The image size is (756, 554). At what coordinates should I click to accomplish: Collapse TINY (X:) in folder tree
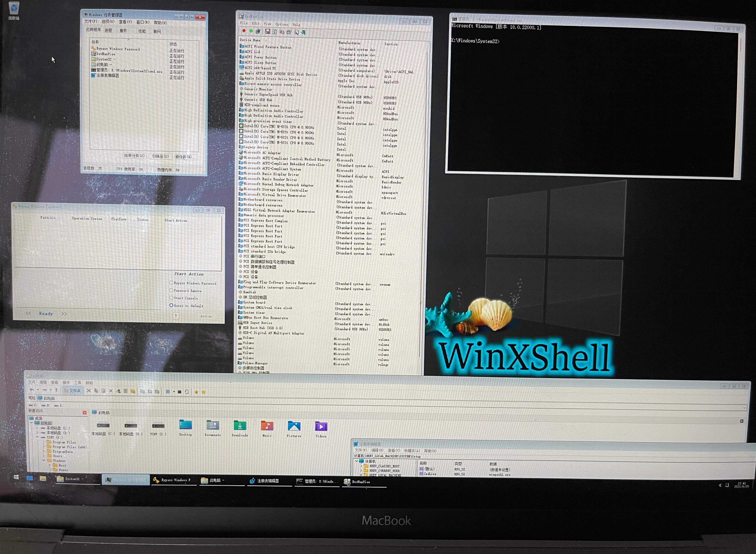(37, 437)
